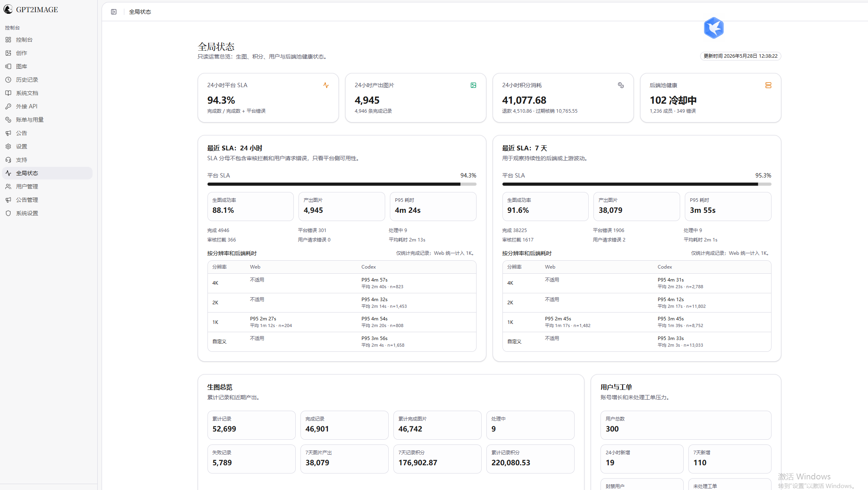The image size is (868, 490).
Task: Open 用户管理 menu label
Action: 27,186
